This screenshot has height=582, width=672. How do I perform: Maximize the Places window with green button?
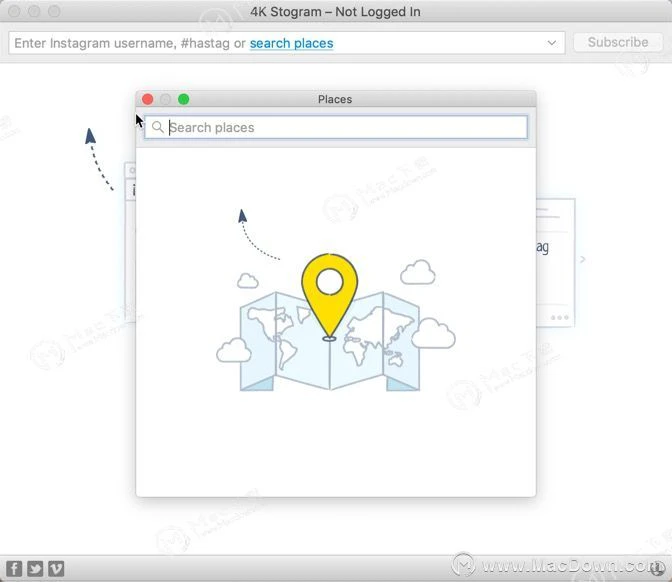click(183, 99)
